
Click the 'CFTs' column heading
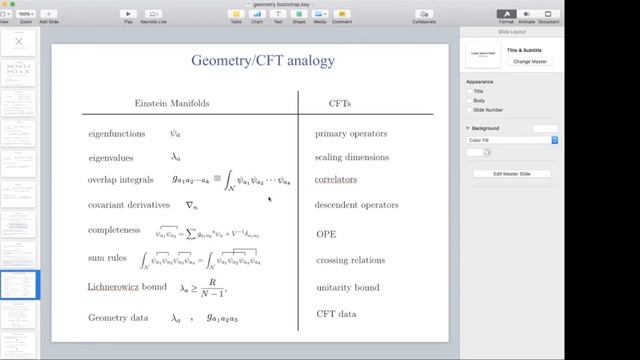tap(340, 103)
